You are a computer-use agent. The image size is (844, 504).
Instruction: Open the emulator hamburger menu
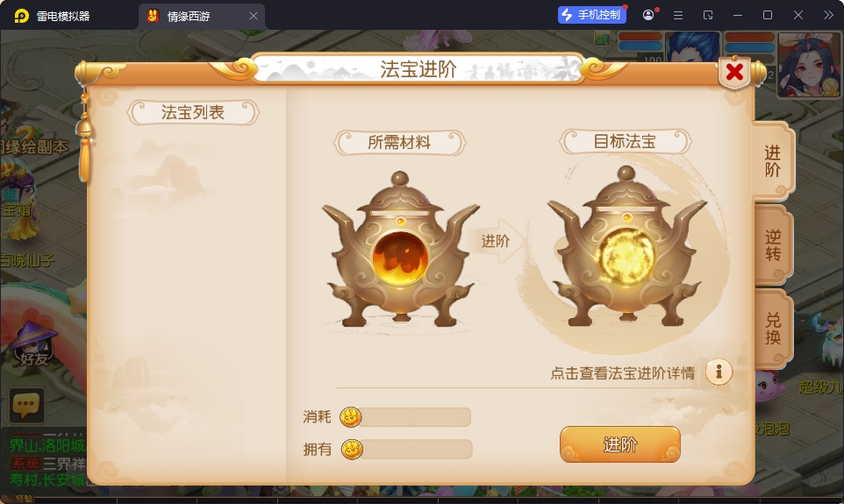(x=678, y=15)
